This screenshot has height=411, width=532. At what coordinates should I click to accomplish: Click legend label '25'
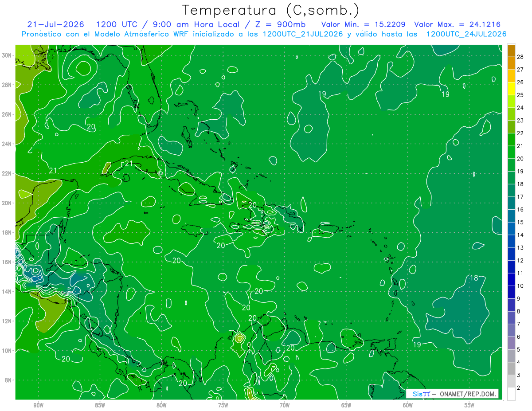[520, 95]
